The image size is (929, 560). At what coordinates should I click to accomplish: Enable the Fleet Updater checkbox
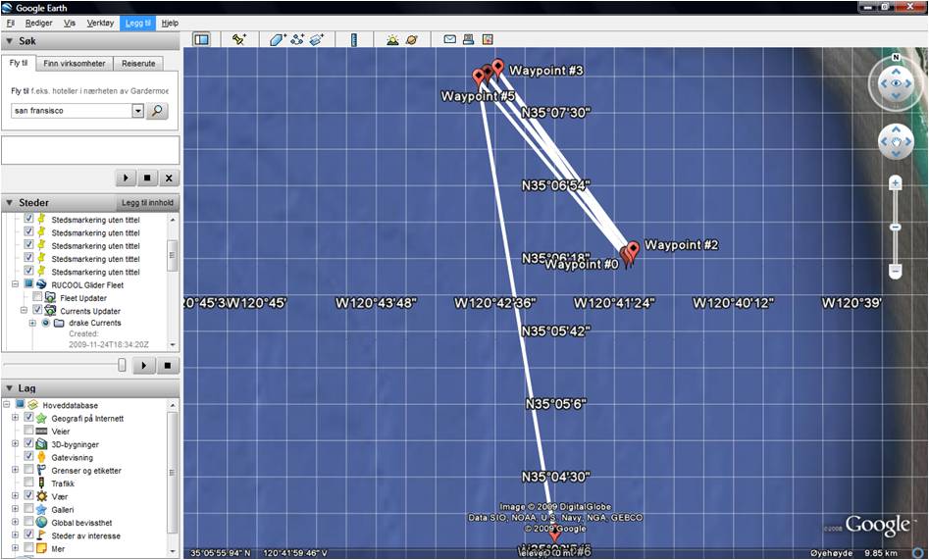[x=37, y=297]
